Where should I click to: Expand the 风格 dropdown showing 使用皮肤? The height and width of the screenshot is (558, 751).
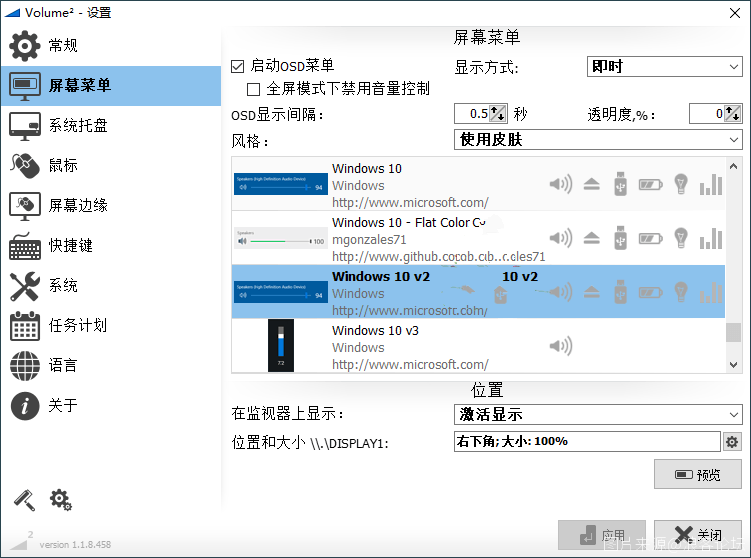598,140
